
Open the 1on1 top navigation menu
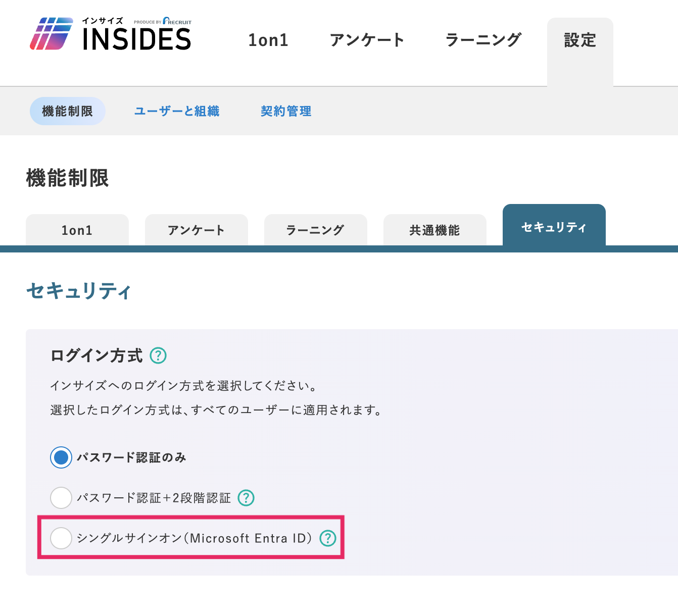268,40
